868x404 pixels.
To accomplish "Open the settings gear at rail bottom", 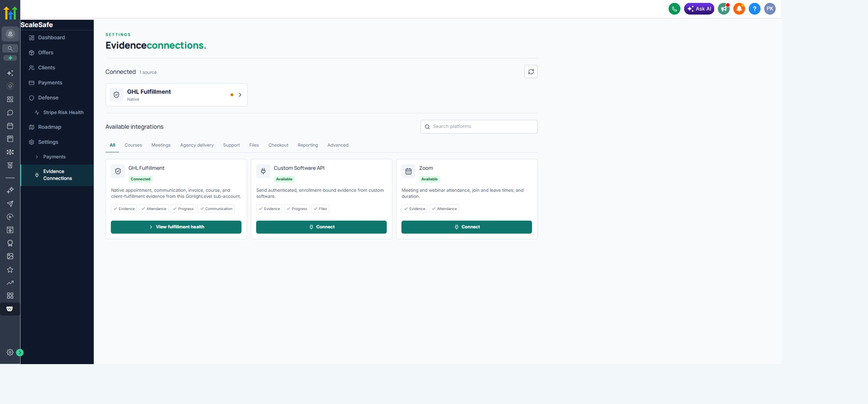I will pos(10,352).
